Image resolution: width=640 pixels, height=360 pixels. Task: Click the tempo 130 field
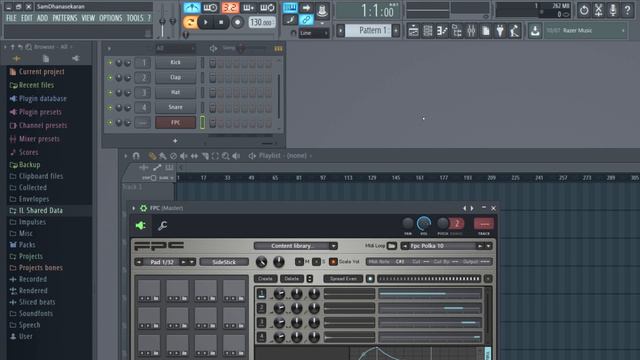[261, 22]
